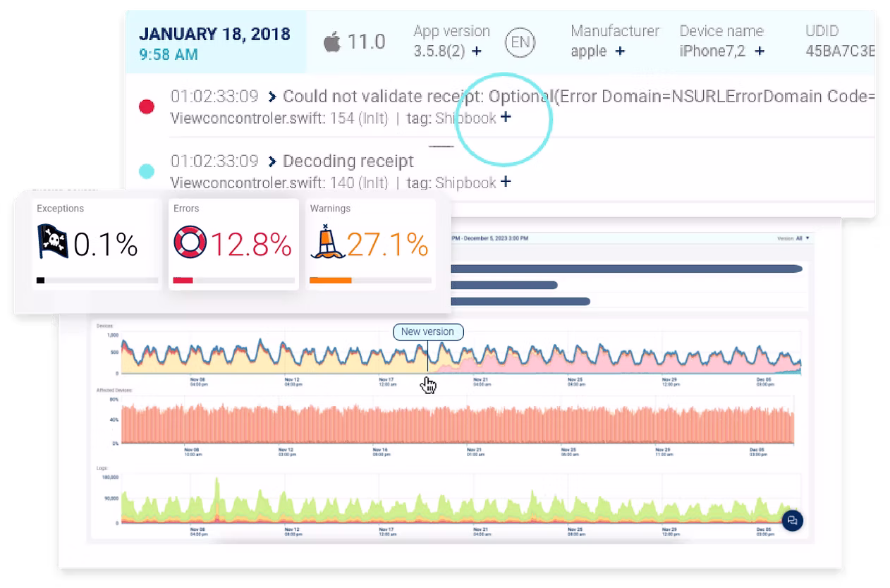The image size is (890, 588).
Task: Expand the iPhone7,2 device name filter
Action: tap(759, 51)
